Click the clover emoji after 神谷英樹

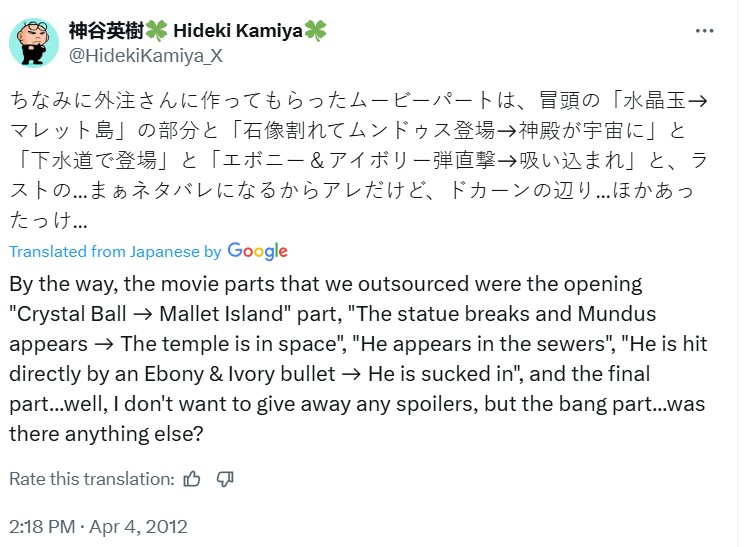(x=155, y=30)
